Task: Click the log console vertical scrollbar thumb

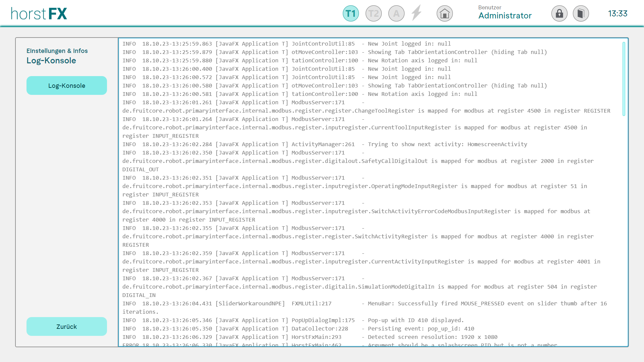Action: click(624, 79)
